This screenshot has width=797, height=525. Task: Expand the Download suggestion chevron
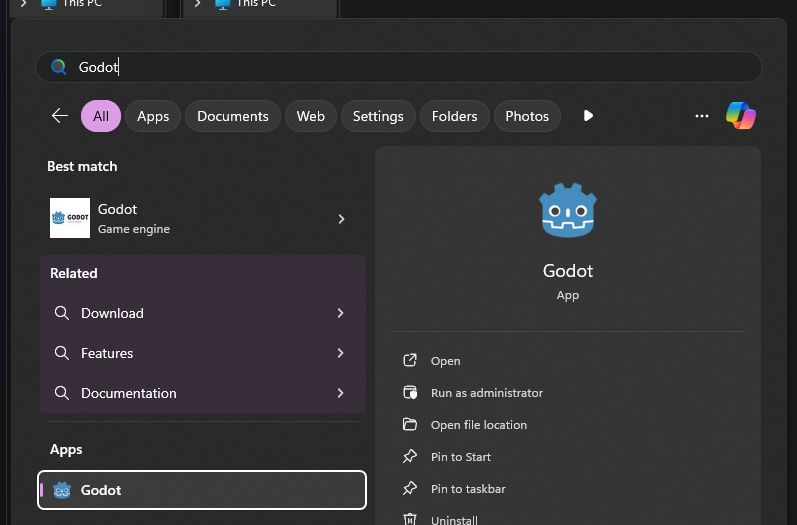tap(341, 313)
